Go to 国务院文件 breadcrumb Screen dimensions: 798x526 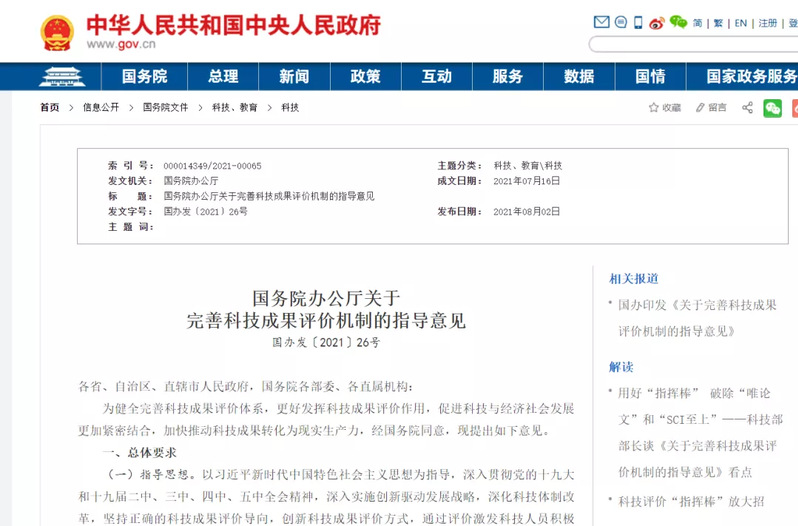click(x=165, y=107)
